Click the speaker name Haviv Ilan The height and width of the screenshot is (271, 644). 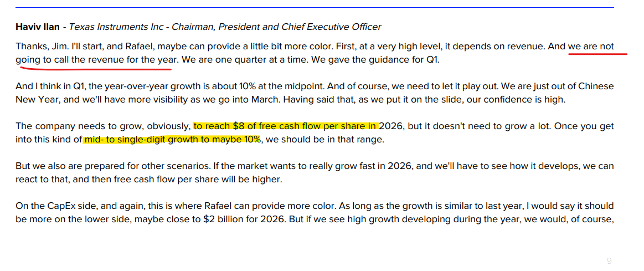(37, 27)
